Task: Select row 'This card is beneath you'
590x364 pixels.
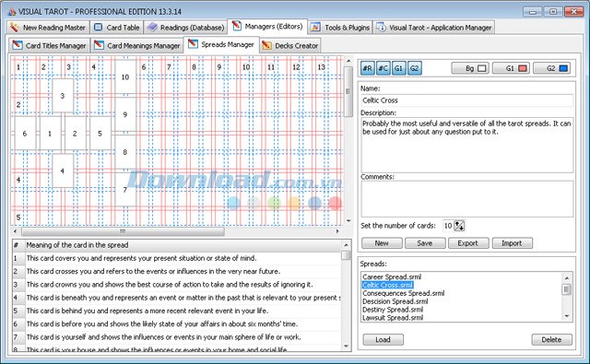Action: tap(177, 298)
